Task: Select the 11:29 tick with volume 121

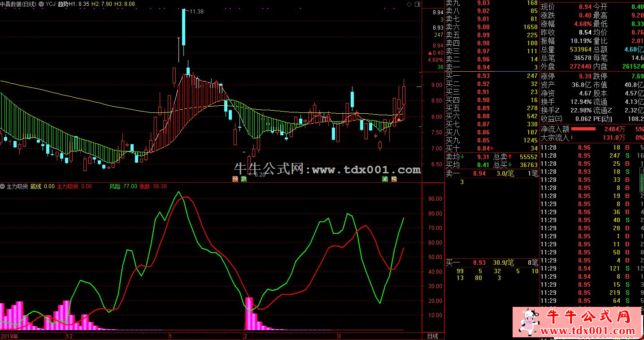Action: (x=592, y=268)
